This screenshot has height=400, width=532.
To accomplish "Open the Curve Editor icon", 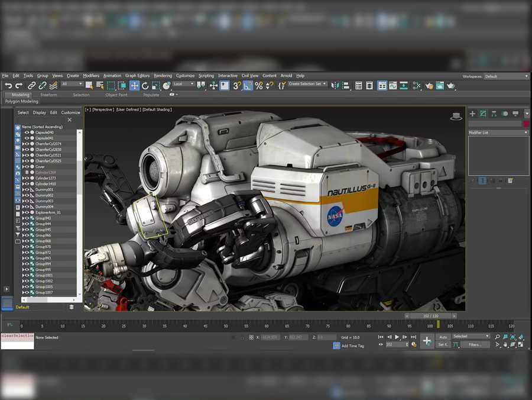I will tap(393, 86).
